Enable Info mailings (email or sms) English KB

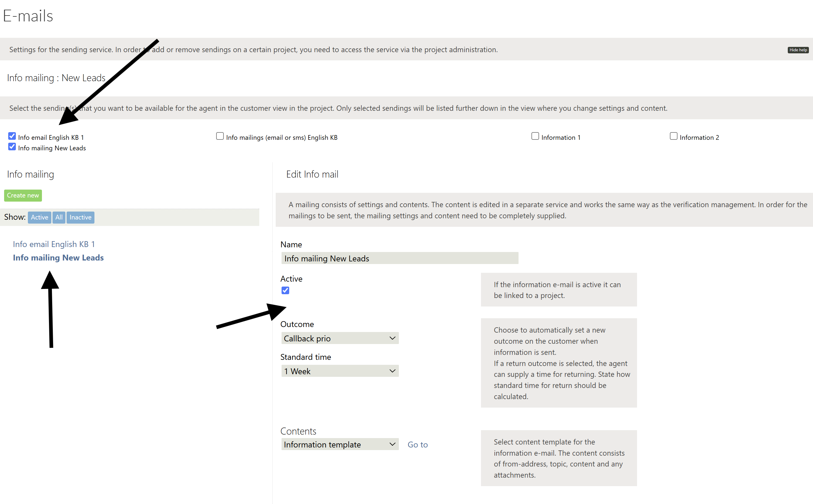point(220,136)
